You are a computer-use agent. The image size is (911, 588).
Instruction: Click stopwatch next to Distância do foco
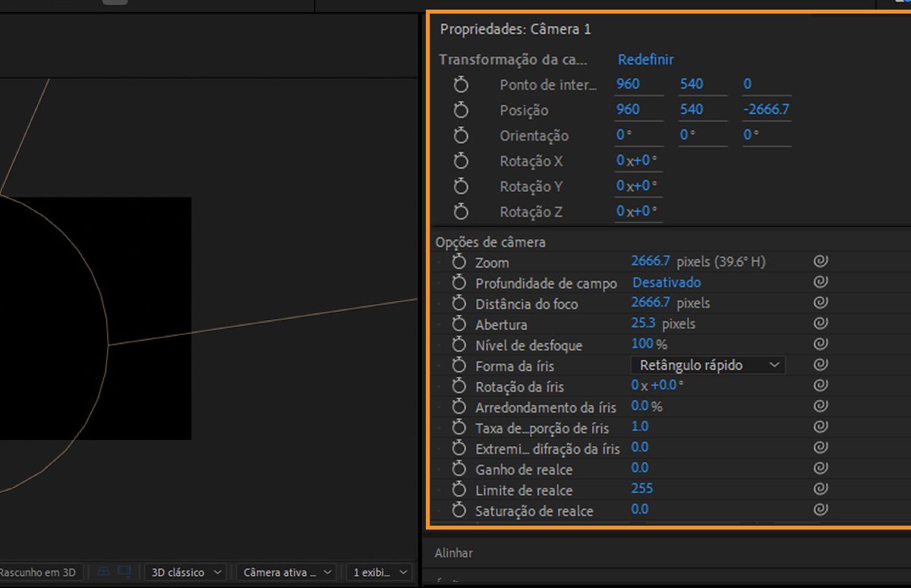(x=459, y=303)
